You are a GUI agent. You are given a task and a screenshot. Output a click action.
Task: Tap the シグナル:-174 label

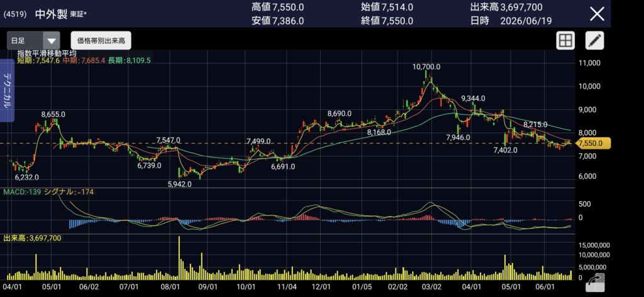(x=69, y=192)
